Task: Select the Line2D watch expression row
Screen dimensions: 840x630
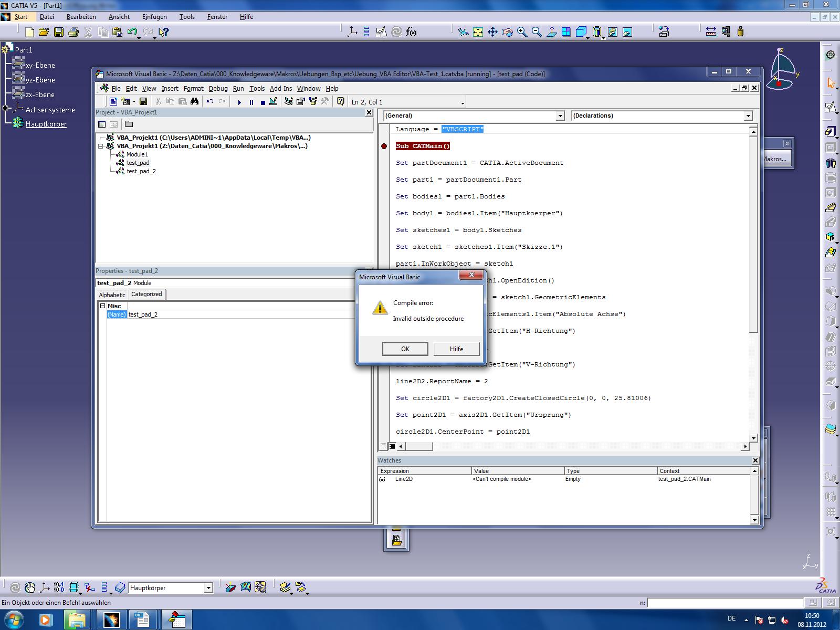Action: pyautogui.click(x=564, y=479)
